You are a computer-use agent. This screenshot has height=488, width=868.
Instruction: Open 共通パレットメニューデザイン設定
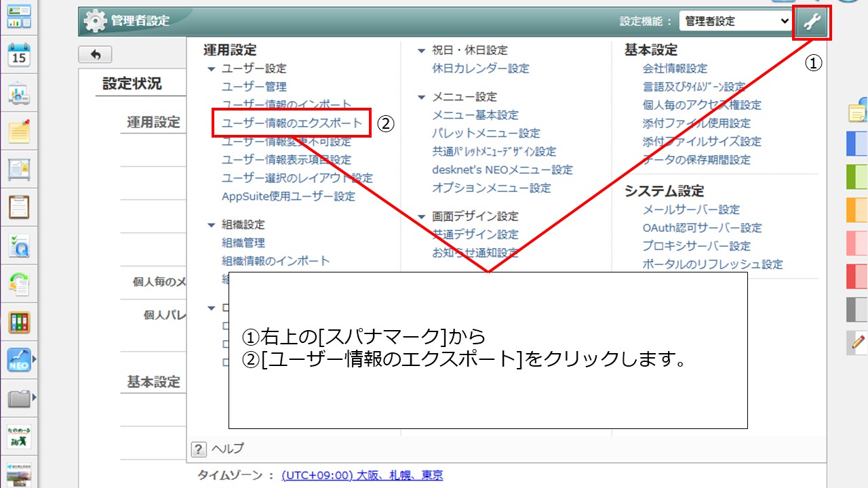494,152
